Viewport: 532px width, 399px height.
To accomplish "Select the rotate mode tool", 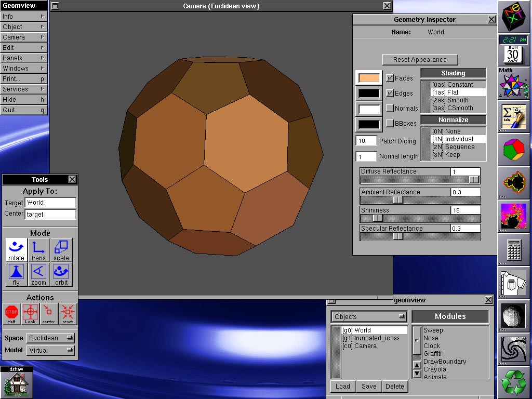I will pyautogui.click(x=16, y=250).
